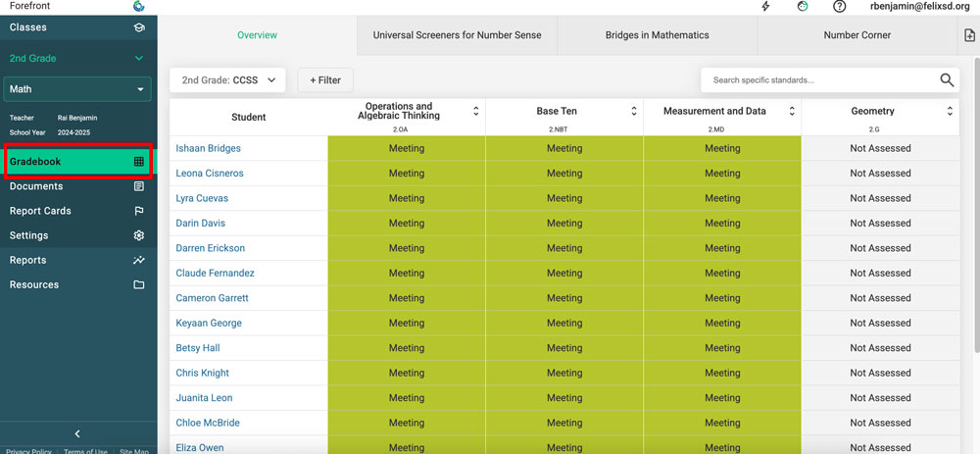Click the document icon right of Number Corner
The height and width of the screenshot is (454, 980).
coord(969,35)
